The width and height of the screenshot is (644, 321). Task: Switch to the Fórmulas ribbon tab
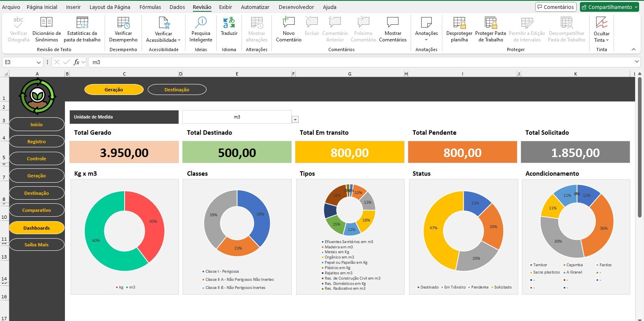(150, 7)
